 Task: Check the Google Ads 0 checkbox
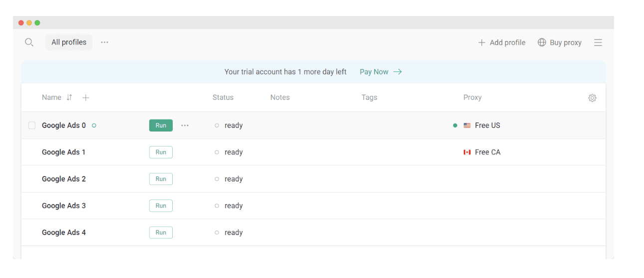click(32, 125)
